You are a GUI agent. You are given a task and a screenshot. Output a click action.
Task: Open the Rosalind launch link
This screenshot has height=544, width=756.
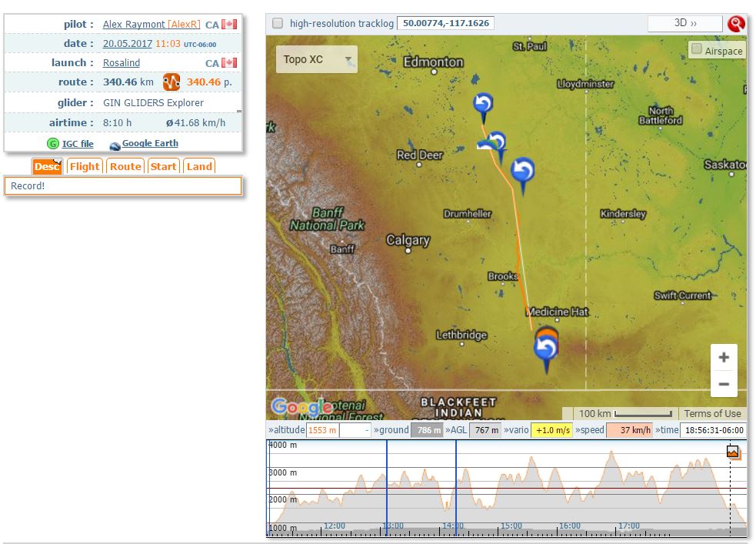(x=122, y=62)
